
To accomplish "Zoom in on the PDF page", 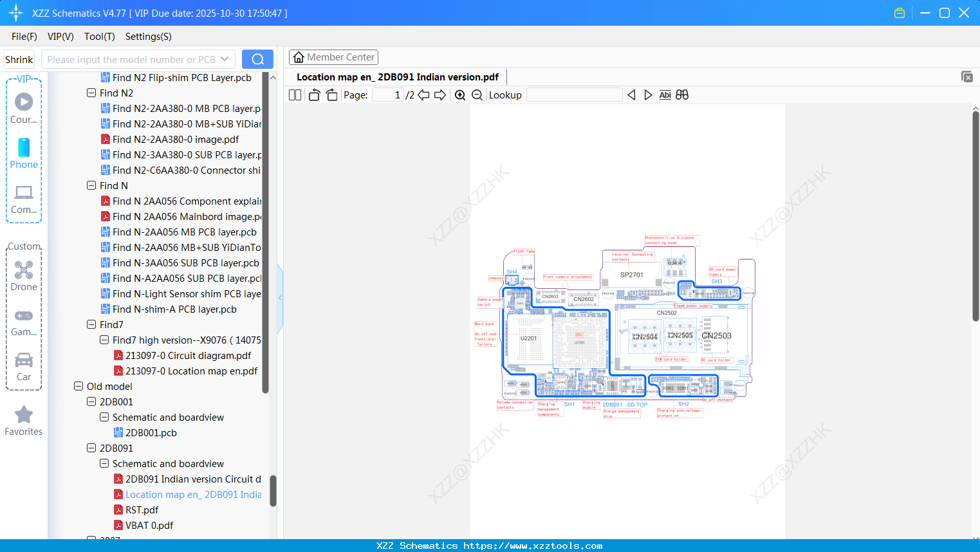I will point(460,95).
